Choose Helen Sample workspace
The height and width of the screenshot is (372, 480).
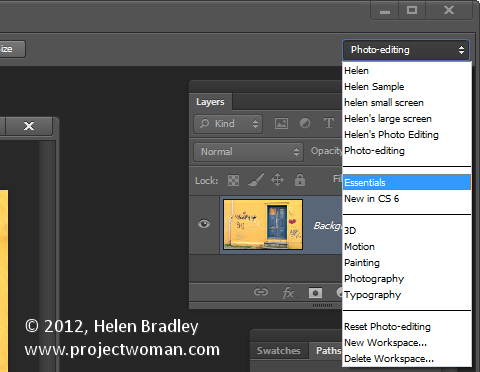(x=407, y=87)
